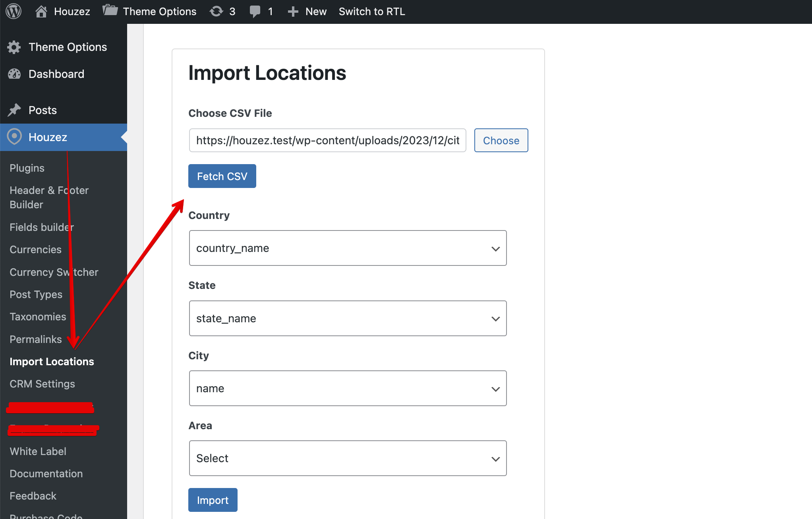Open the comments bubble icon
The width and height of the screenshot is (812, 519).
pos(255,12)
